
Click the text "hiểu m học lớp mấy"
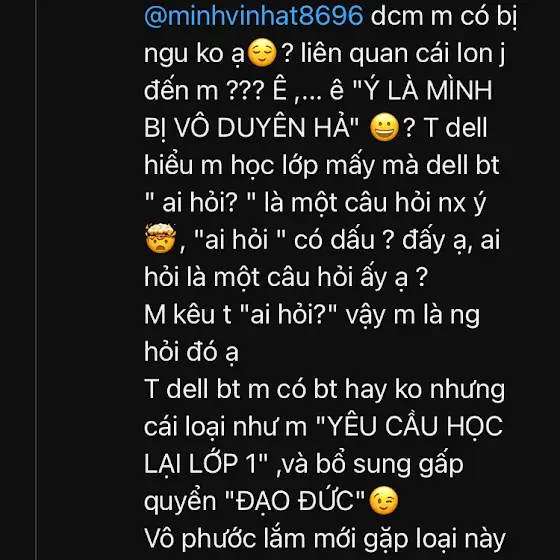(260, 165)
